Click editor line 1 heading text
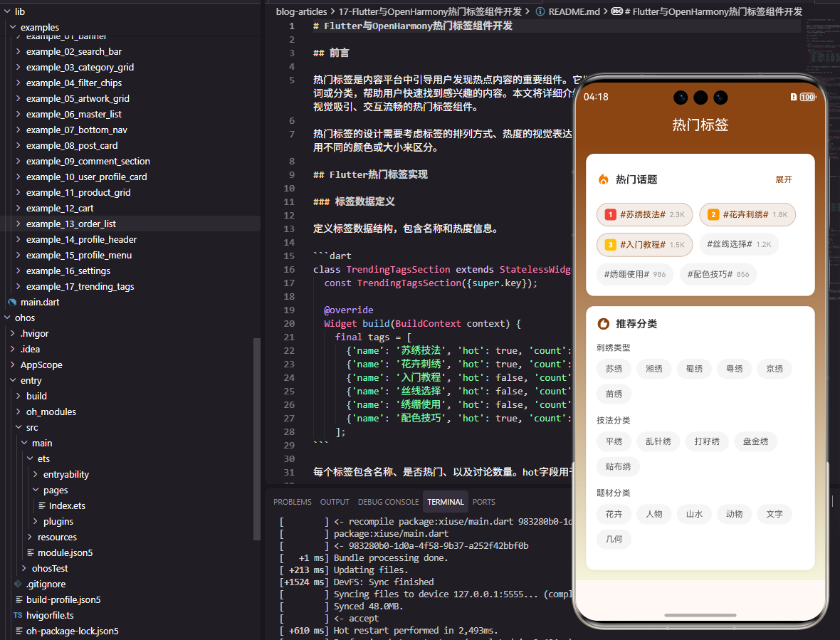This screenshot has width=840, height=640. tap(412, 26)
